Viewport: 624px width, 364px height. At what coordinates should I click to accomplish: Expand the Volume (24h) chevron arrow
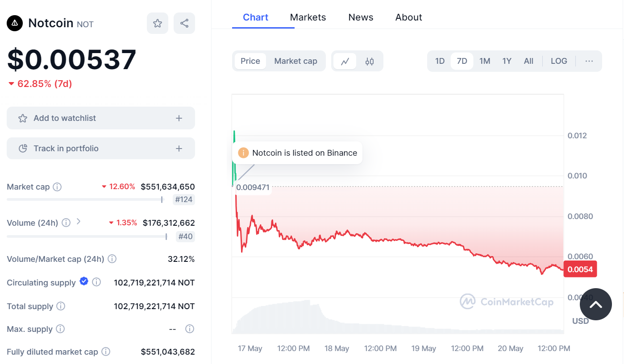[x=79, y=221]
